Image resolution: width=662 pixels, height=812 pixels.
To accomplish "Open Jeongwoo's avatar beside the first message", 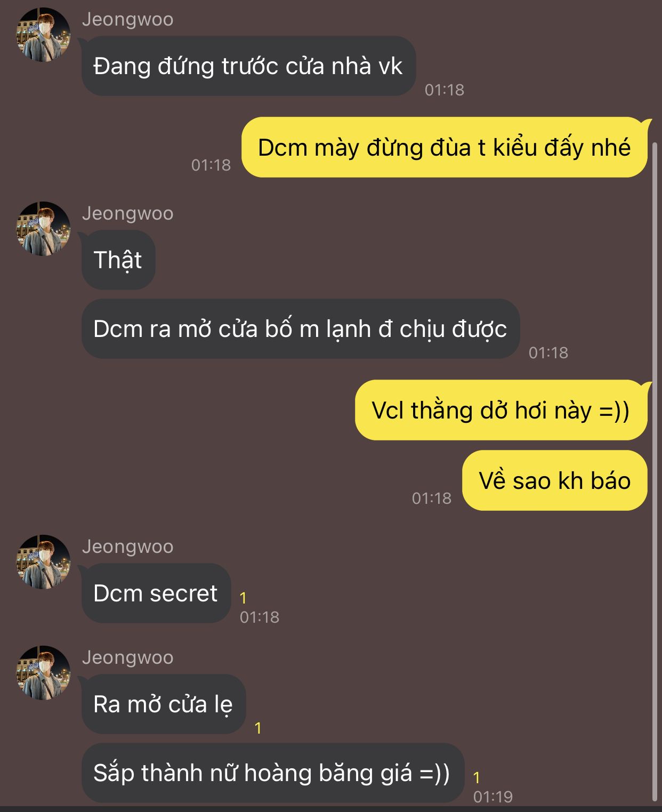I will (43, 35).
